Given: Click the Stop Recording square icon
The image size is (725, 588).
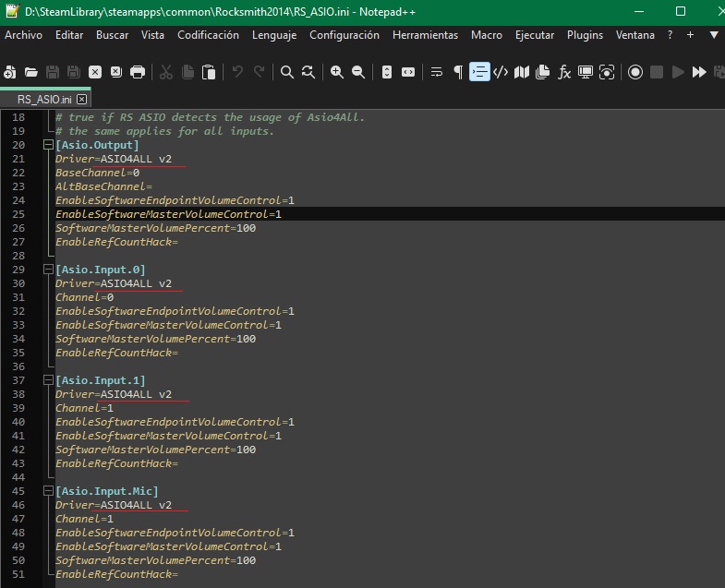Looking at the screenshot, I should pyautogui.click(x=657, y=72).
